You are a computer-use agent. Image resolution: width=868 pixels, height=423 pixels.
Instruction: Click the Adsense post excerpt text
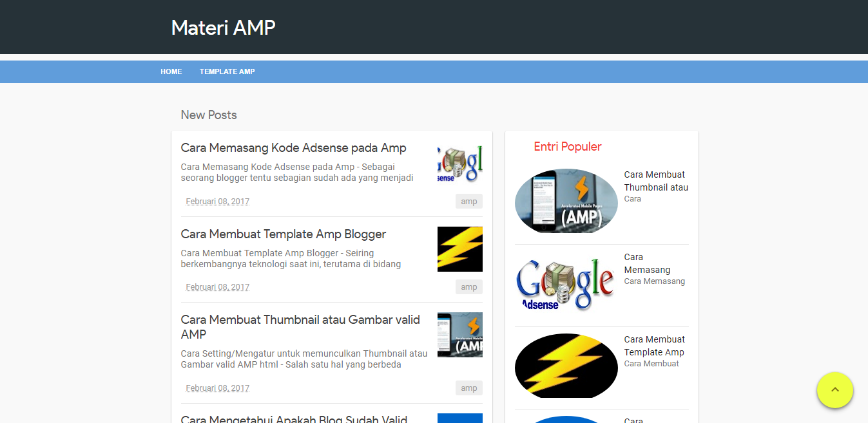tap(297, 173)
